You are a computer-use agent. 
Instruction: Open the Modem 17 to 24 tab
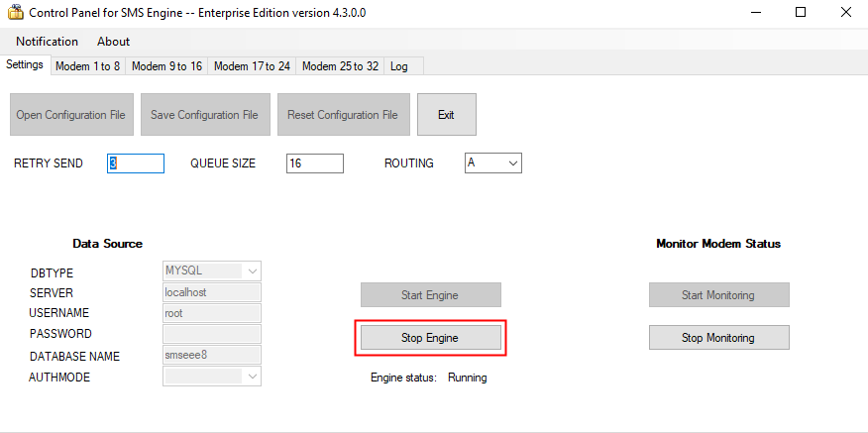click(x=252, y=66)
